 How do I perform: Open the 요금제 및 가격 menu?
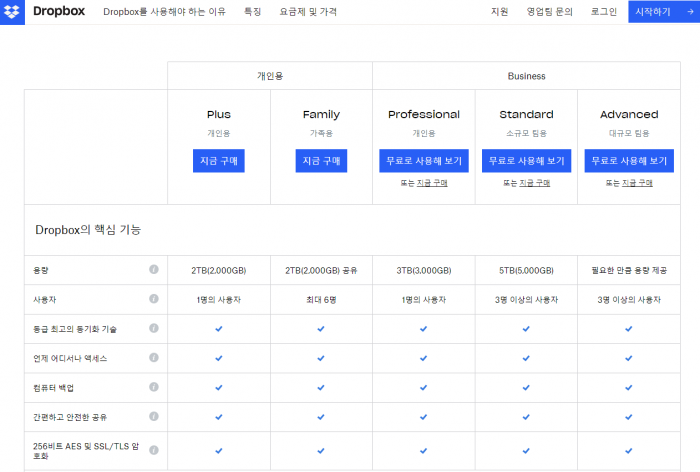pos(310,13)
